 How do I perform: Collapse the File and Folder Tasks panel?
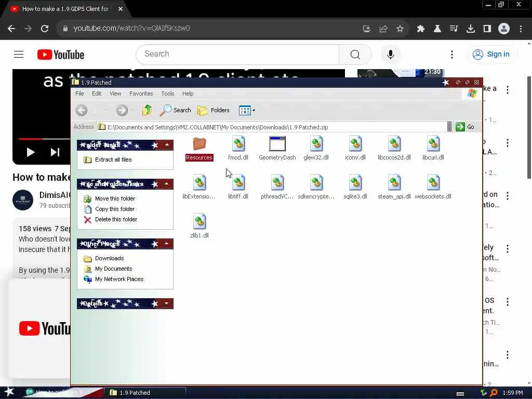167,184
